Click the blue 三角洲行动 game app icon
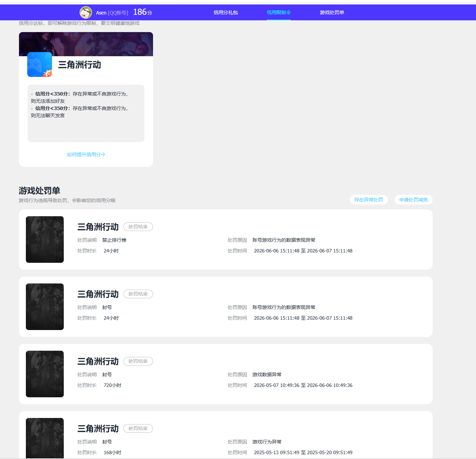Image resolution: width=476 pixels, height=459 pixels. pyautogui.click(x=40, y=64)
